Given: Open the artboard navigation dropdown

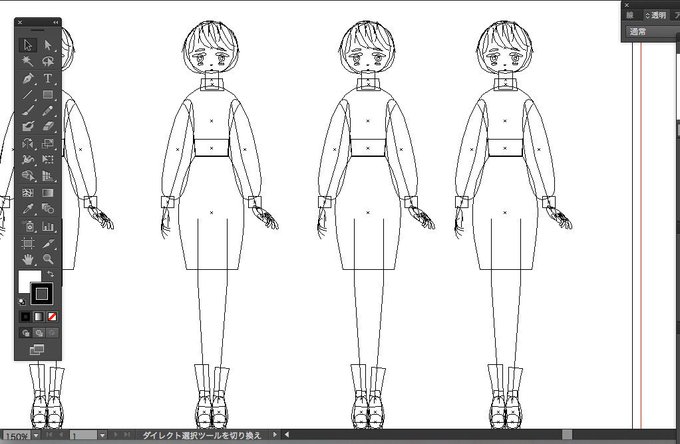Looking at the screenshot, I should coord(102,435).
